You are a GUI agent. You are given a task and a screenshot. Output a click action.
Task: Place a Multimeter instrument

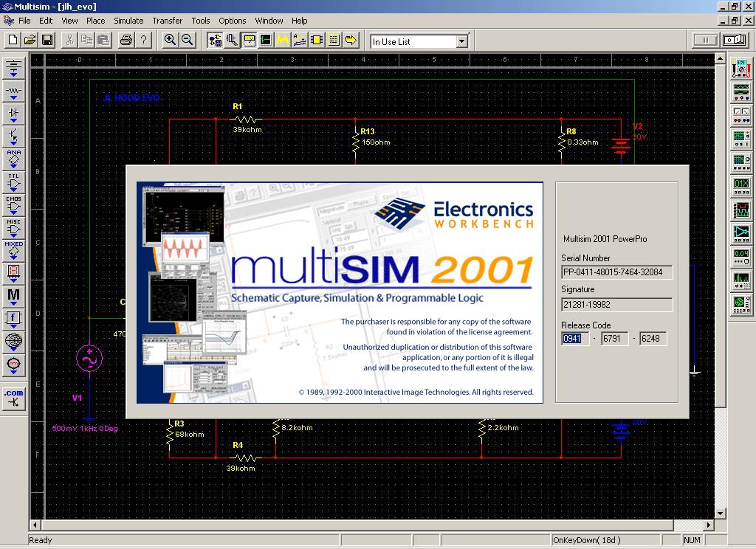[x=741, y=69]
